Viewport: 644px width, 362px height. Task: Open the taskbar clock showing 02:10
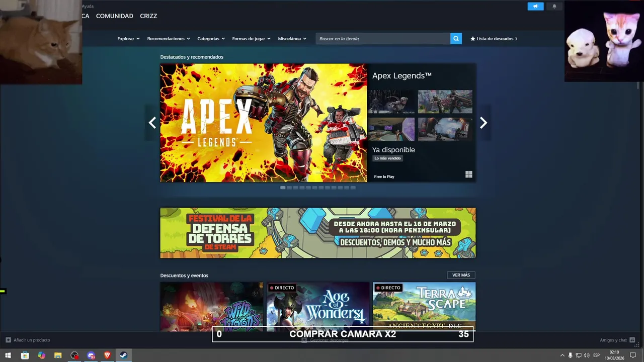pyautogui.click(x=614, y=355)
